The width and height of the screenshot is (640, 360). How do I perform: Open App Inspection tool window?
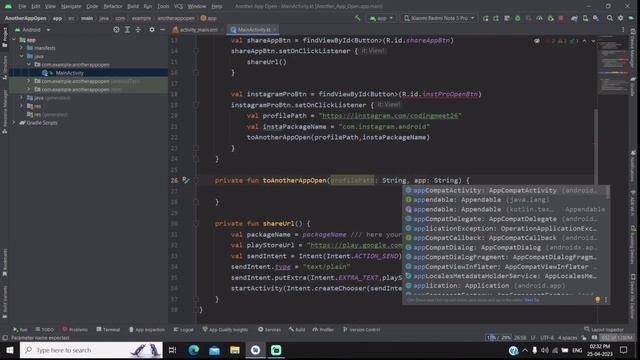click(147, 329)
